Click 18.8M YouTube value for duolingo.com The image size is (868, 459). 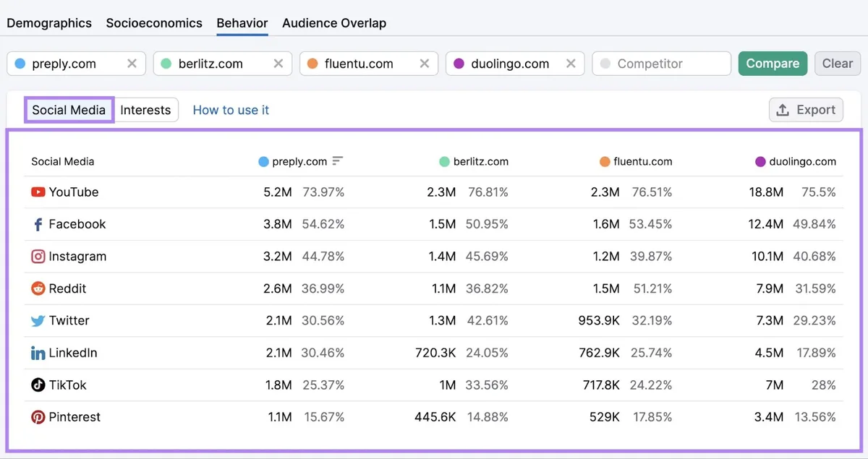pyautogui.click(x=767, y=192)
